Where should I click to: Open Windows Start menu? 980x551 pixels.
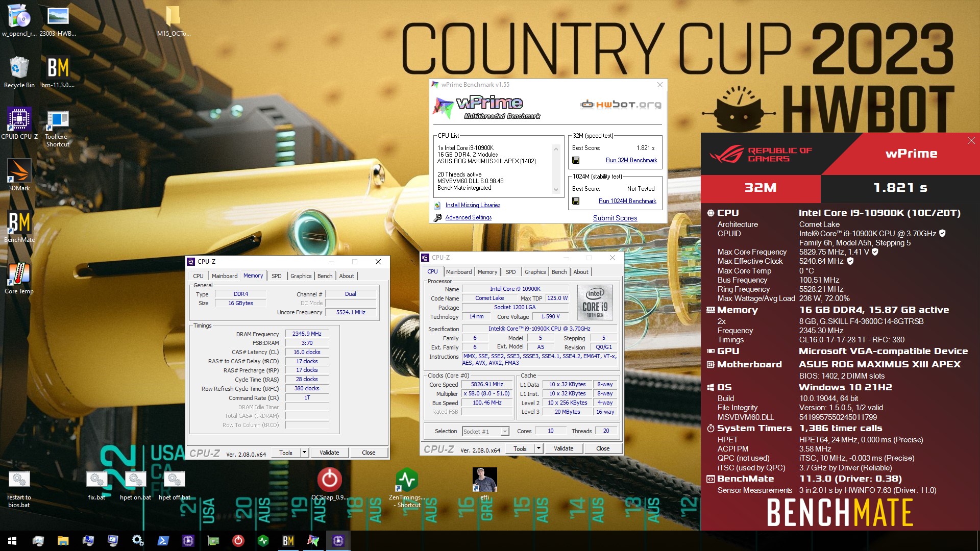coord(12,541)
